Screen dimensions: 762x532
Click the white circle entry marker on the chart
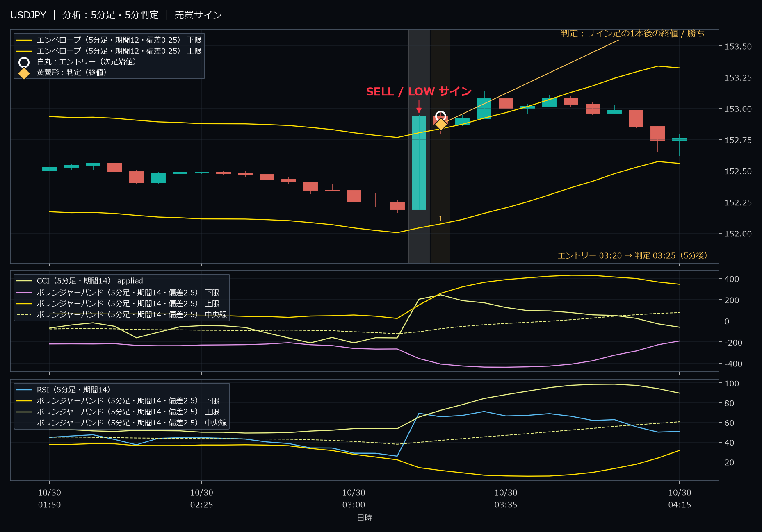click(x=440, y=116)
